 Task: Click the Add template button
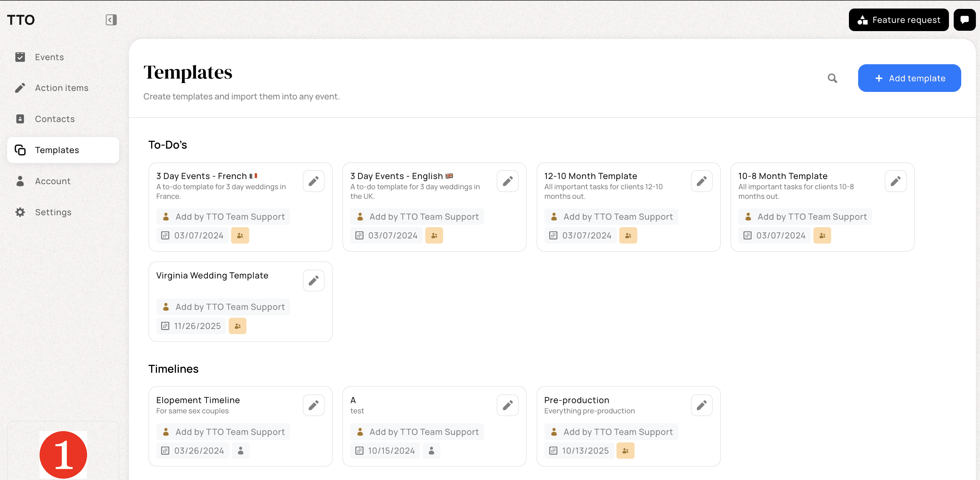pos(909,78)
